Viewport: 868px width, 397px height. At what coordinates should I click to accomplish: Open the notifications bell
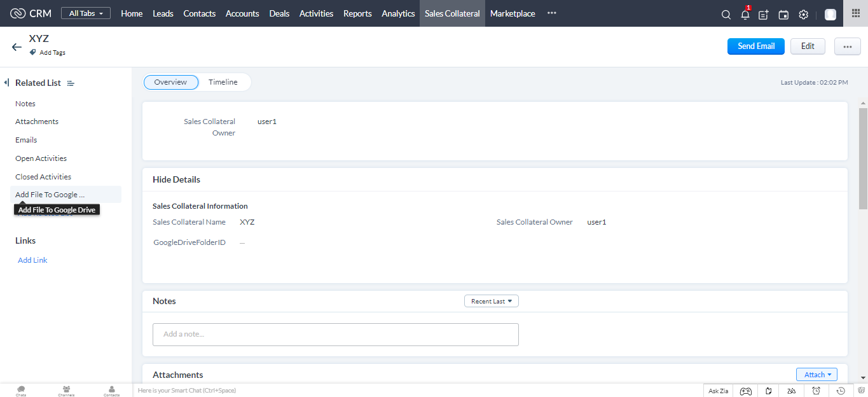click(x=745, y=15)
